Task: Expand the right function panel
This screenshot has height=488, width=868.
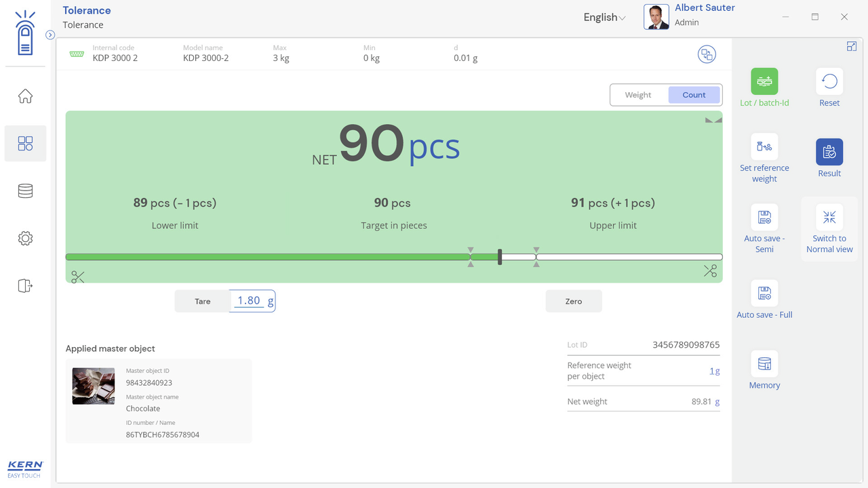Action: 852,46
